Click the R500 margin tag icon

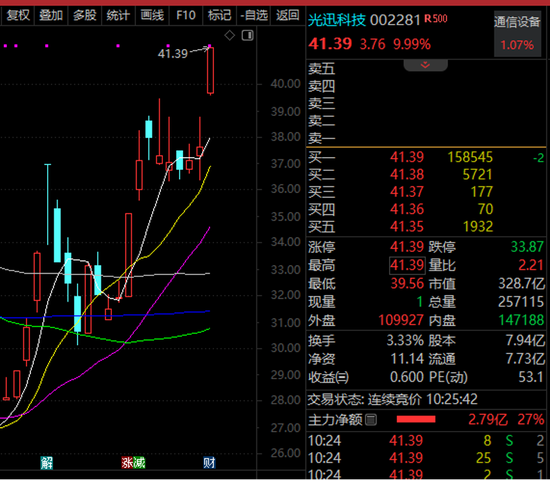436,18
